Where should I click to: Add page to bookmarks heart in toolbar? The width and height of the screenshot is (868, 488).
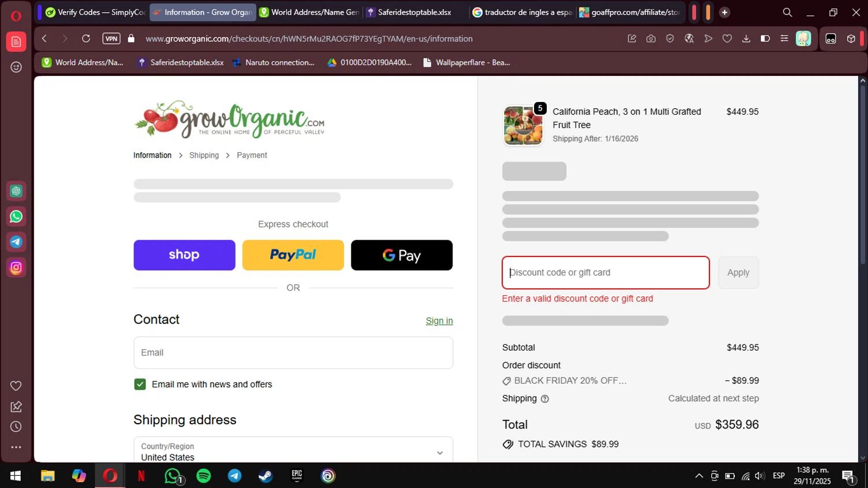click(727, 39)
